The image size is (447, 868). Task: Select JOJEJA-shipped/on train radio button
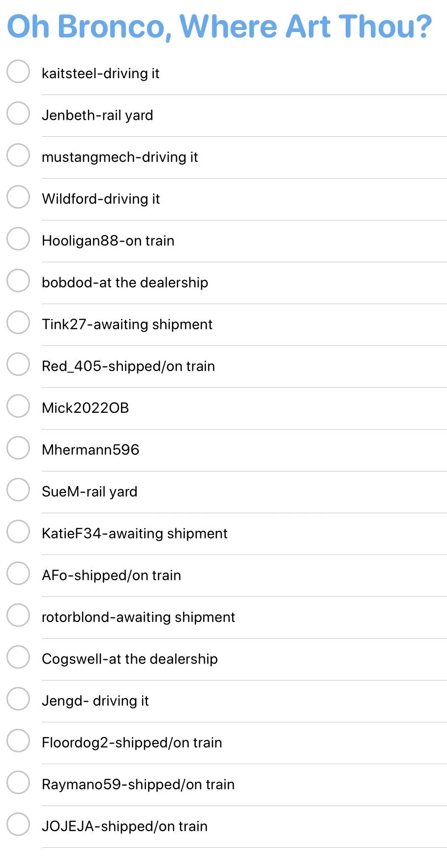[x=18, y=824]
